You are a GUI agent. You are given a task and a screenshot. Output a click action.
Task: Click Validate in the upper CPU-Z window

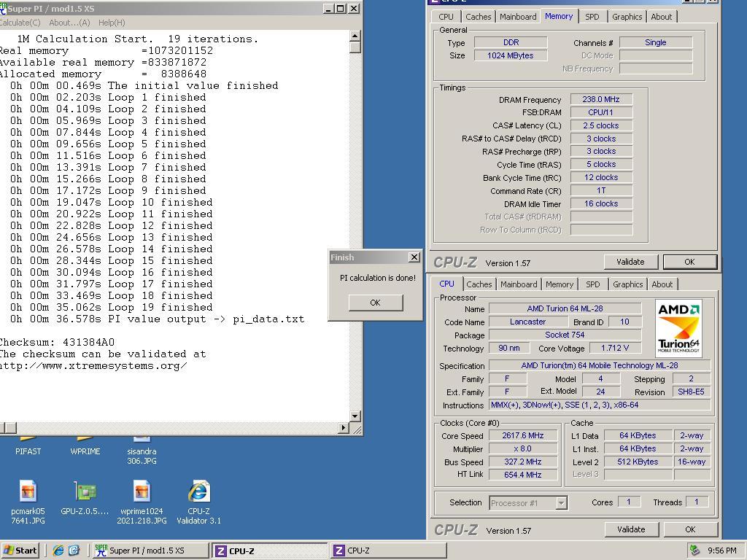pyautogui.click(x=630, y=262)
